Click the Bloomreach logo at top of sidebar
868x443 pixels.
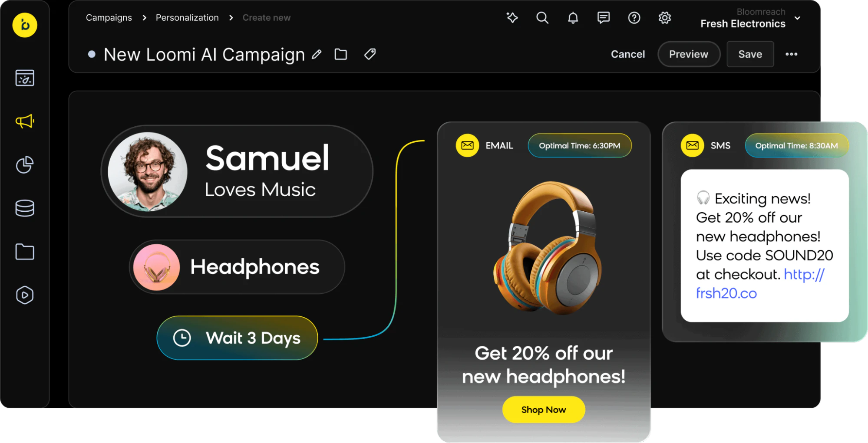click(25, 25)
